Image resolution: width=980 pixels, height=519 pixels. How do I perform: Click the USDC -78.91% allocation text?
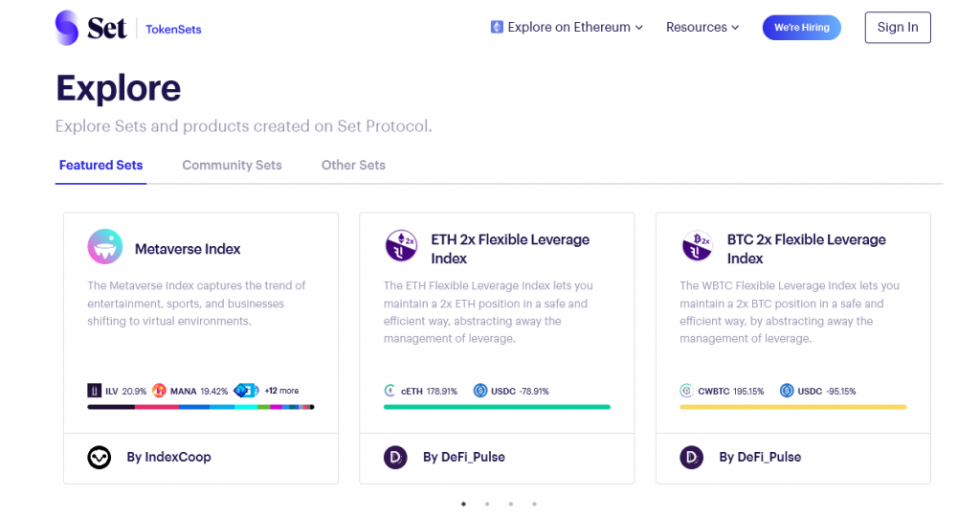click(520, 392)
